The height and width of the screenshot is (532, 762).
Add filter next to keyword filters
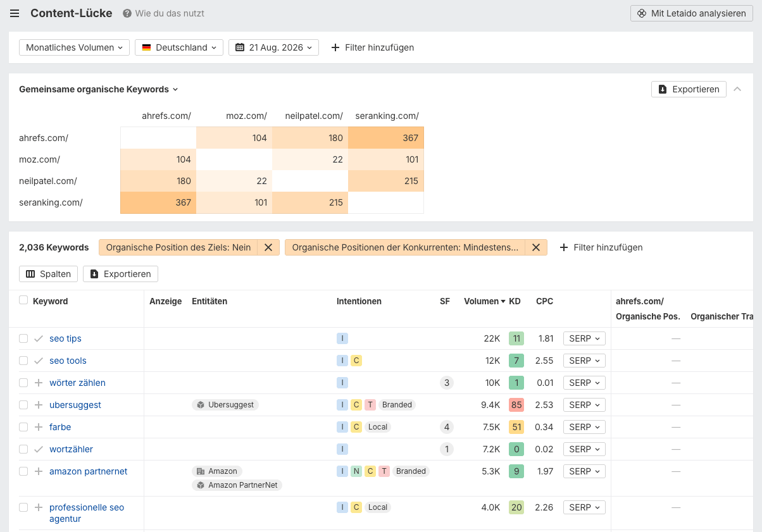tap(601, 247)
